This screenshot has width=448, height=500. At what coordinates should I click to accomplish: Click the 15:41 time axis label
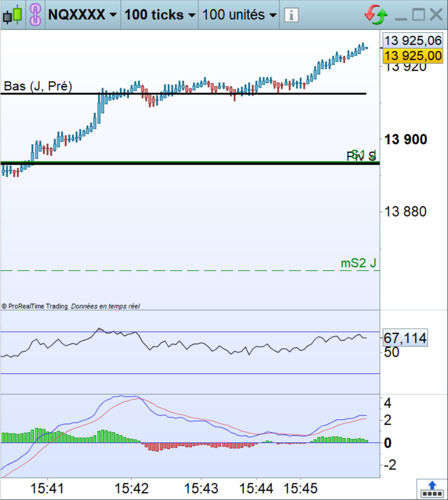[47, 489]
